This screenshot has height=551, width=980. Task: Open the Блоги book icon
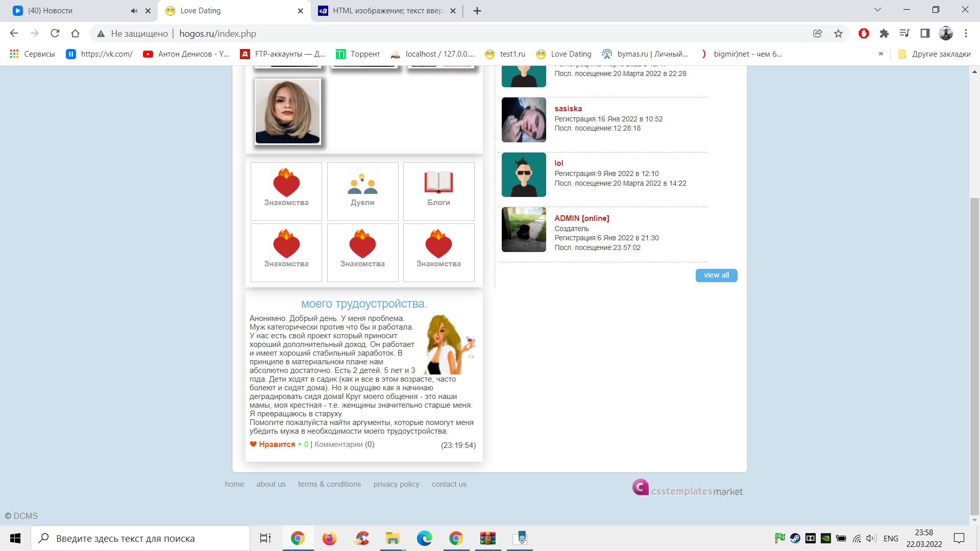pos(438,182)
